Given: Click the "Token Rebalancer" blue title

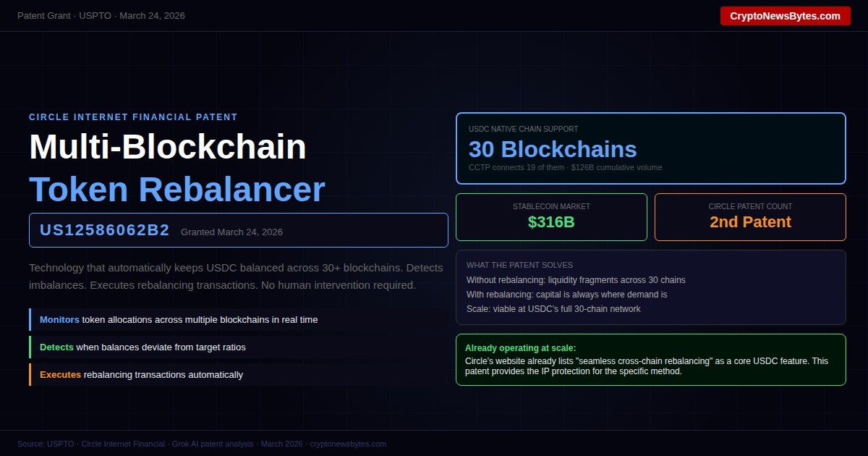Looking at the screenshot, I should pyautogui.click(x=177, y=190).
